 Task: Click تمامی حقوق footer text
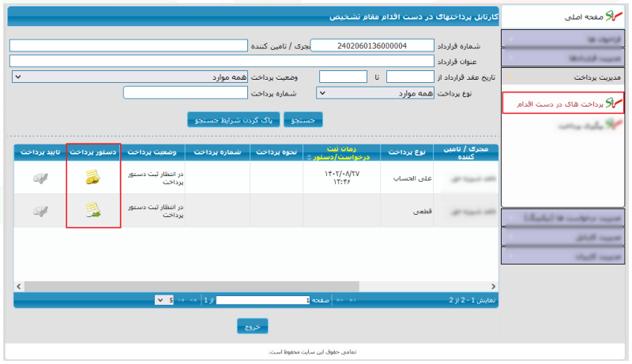point(312,352)
